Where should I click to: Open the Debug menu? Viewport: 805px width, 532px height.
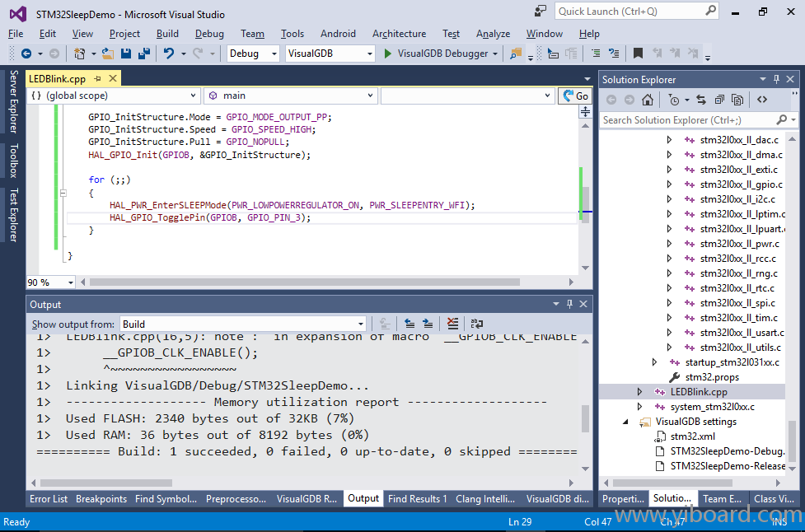coord(209,34)
